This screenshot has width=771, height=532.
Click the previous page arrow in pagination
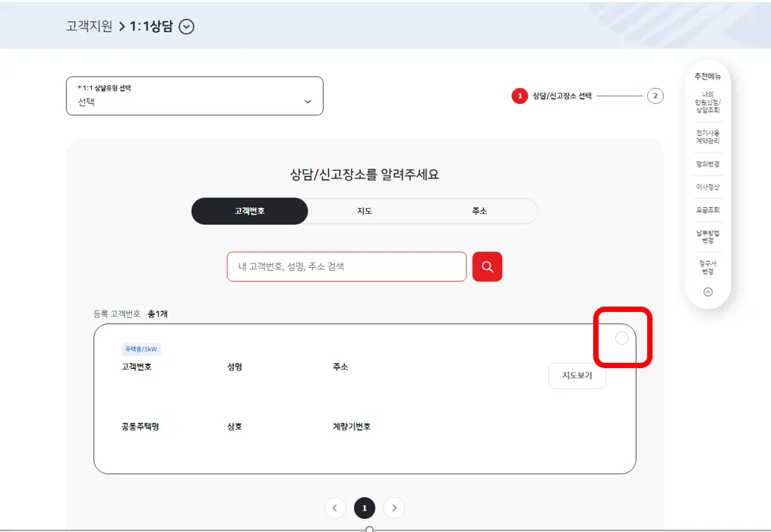[x=335, y=508]
